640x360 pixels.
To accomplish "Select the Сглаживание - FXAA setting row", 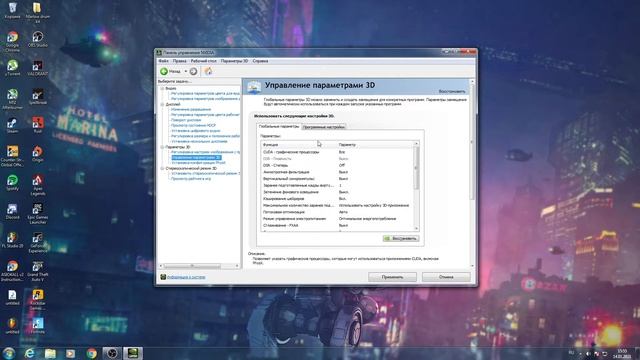I will click(x=338, y=225).
